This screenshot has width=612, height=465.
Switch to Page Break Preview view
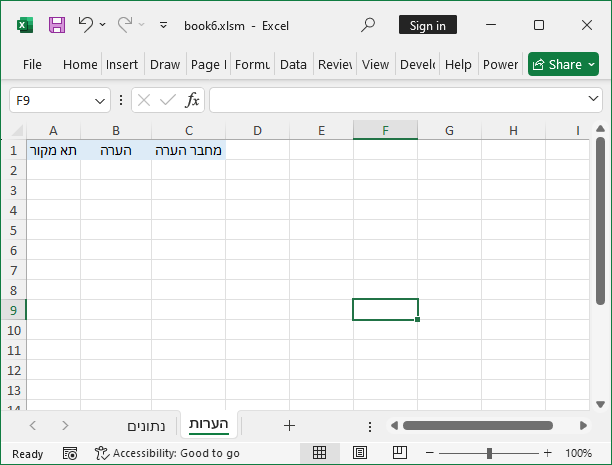[x=400, y=453]
